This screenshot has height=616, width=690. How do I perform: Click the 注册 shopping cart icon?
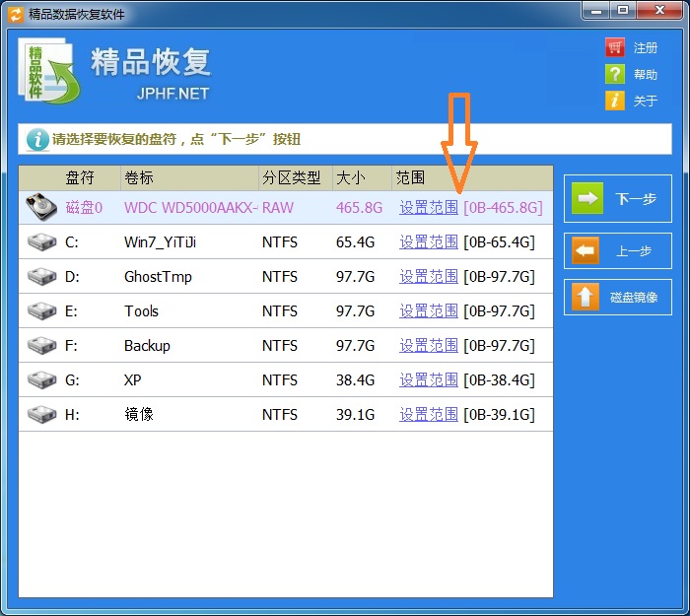(615, 47)
